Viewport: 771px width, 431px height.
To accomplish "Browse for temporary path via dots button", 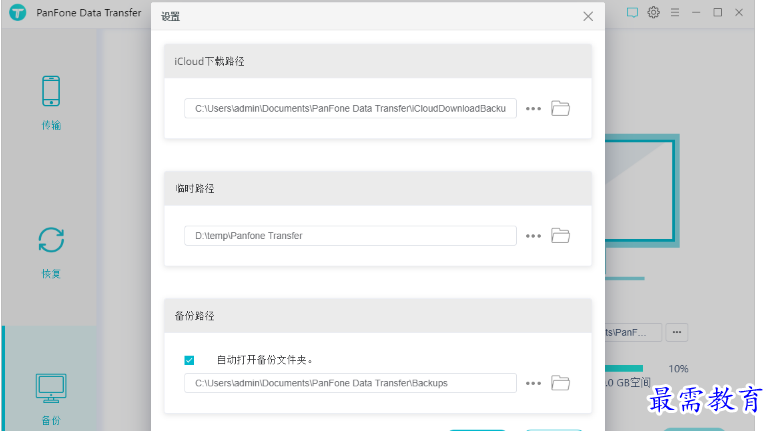I will [x=533, y=236].
